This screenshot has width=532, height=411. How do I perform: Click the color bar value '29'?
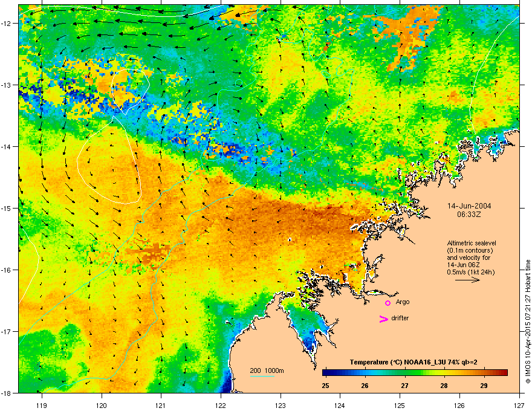point(484,386)
